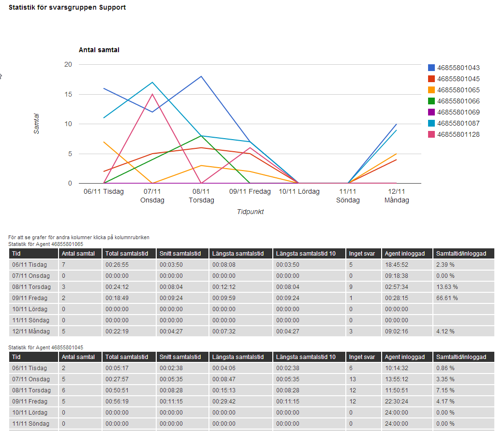
Task: Click the chart x-axis label 10/11 Lördag
Action: (x=299, y=191)
